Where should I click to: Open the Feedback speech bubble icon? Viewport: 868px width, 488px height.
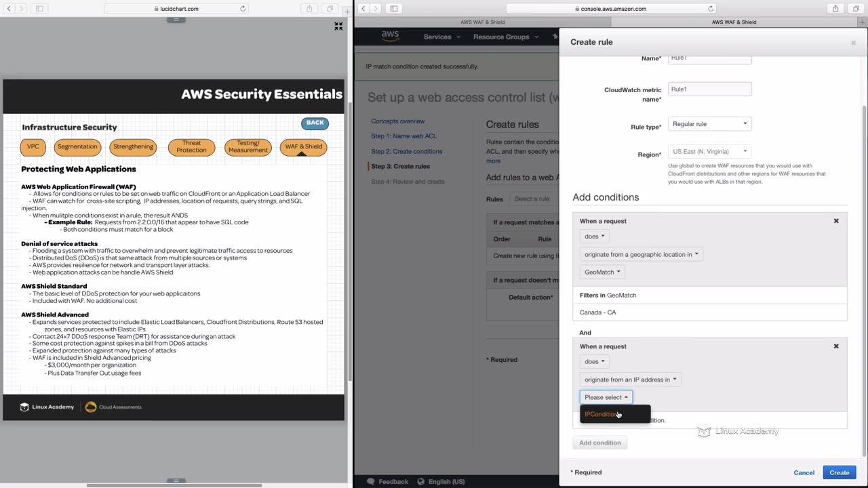tap(370, 481)
